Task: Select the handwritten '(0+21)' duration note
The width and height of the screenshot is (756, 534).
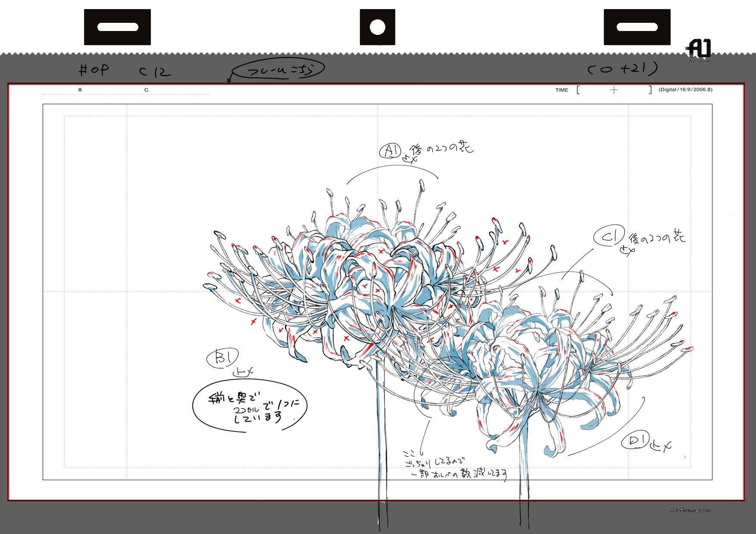Action: click(x=623, y=68)
